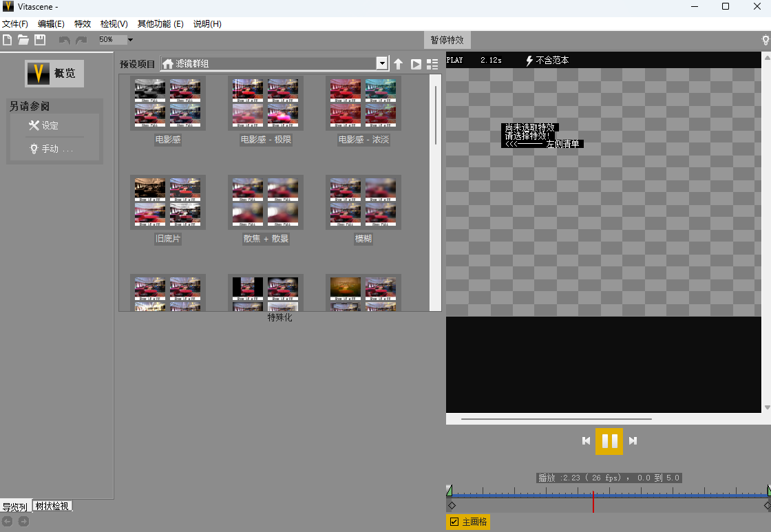Image resolution: width=771 pixels, height=532 pixels.
Task: Toggle the 主画格 keyframe checkbox
Action: click(x=454, y=522)
